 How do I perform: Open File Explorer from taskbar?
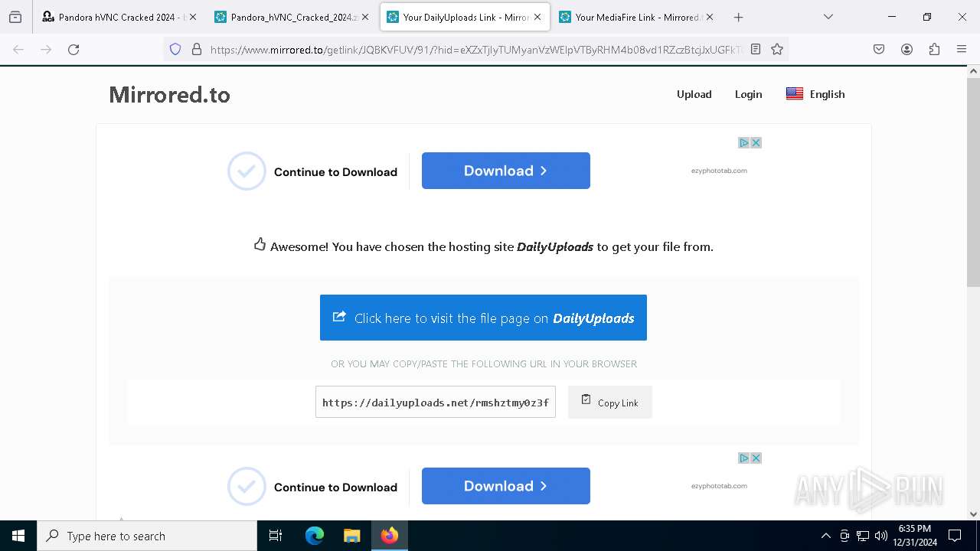(351, 536)
